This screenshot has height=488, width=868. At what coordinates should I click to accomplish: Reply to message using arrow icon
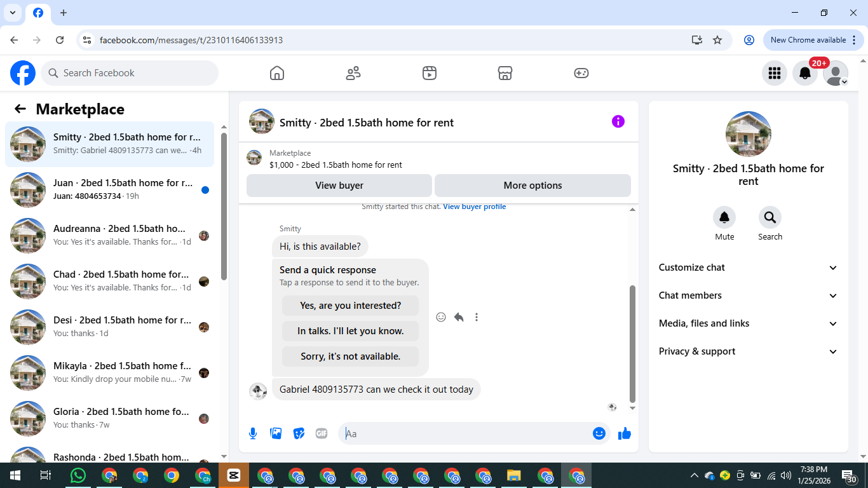pyautogui.click(x=459, y=317)
